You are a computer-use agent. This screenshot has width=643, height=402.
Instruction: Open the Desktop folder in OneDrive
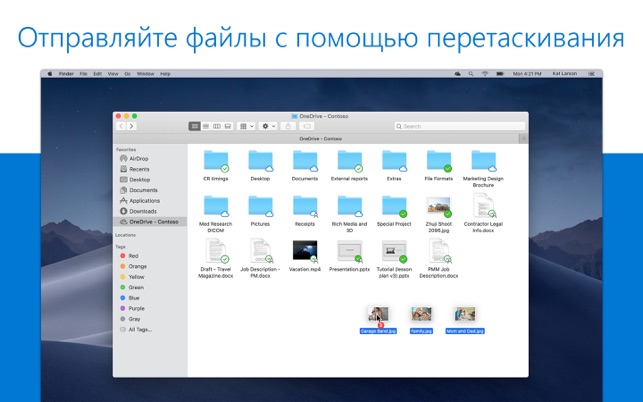point(260,161)
